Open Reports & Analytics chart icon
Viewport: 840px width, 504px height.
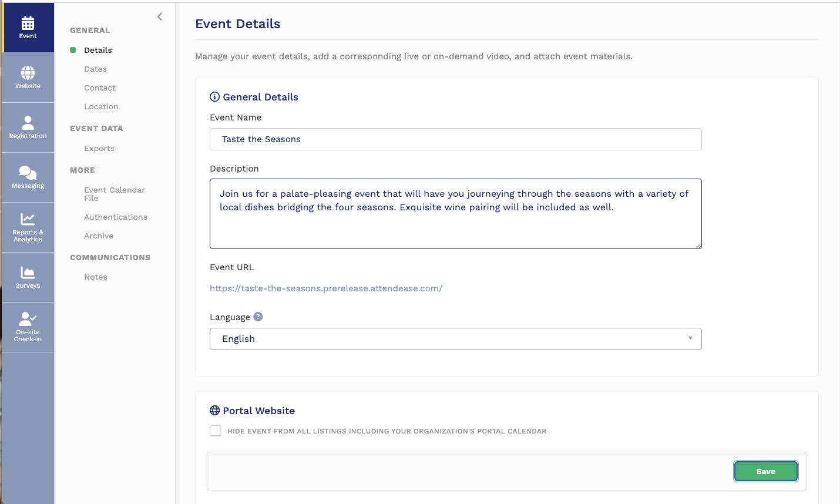pyautogui.click(x=28, y=227)
